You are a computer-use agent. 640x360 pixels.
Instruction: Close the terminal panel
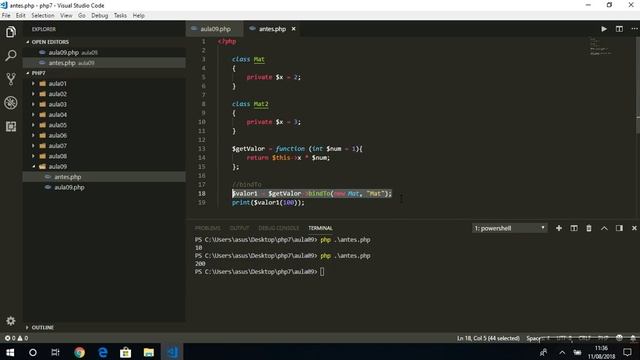tap(634, 228)
